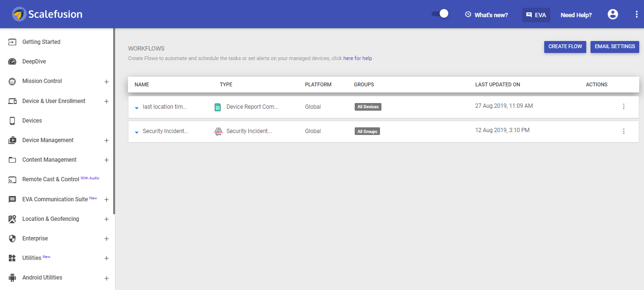Viewport: 644px width, 290px height.
Task: Click Remote Cast & Control icon
Action: (x=12, y=180)
